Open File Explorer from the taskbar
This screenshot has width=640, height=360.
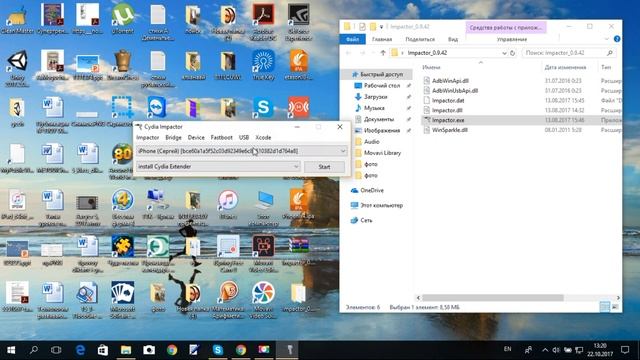126,350
